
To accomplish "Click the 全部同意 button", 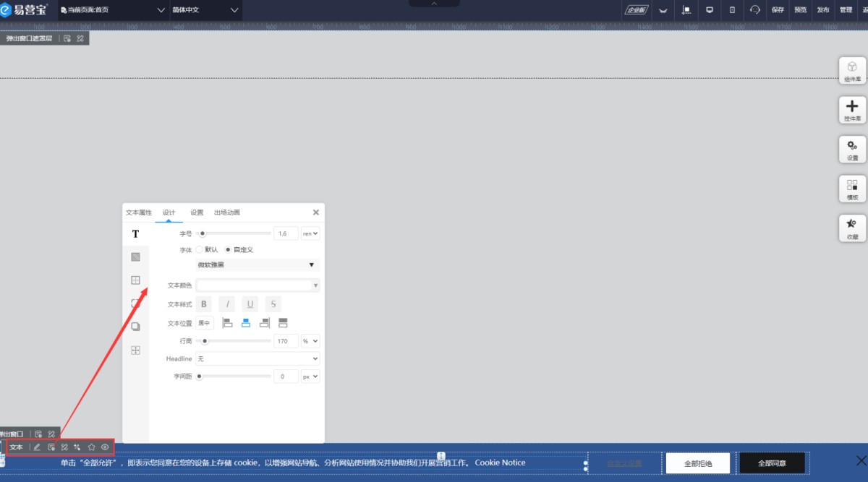I will click(771, 462).
